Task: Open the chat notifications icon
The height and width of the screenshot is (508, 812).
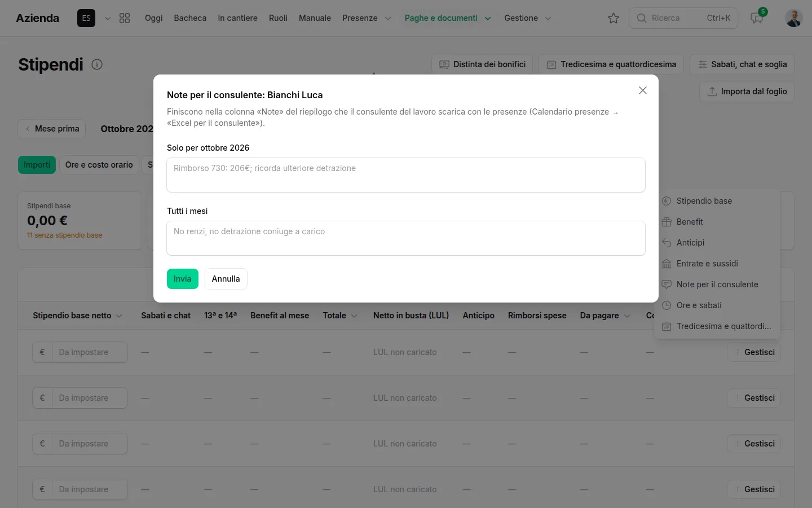Action: [757, 18]
